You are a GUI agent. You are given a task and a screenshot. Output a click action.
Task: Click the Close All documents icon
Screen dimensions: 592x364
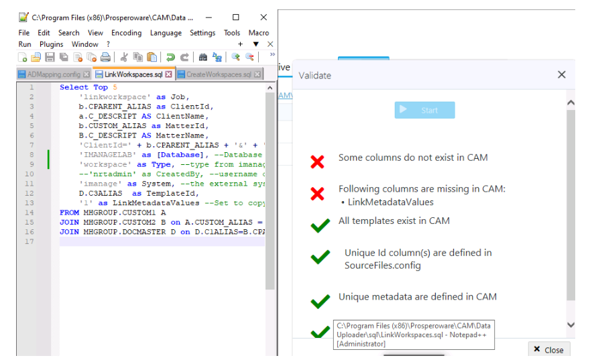[x=91, y=57]
